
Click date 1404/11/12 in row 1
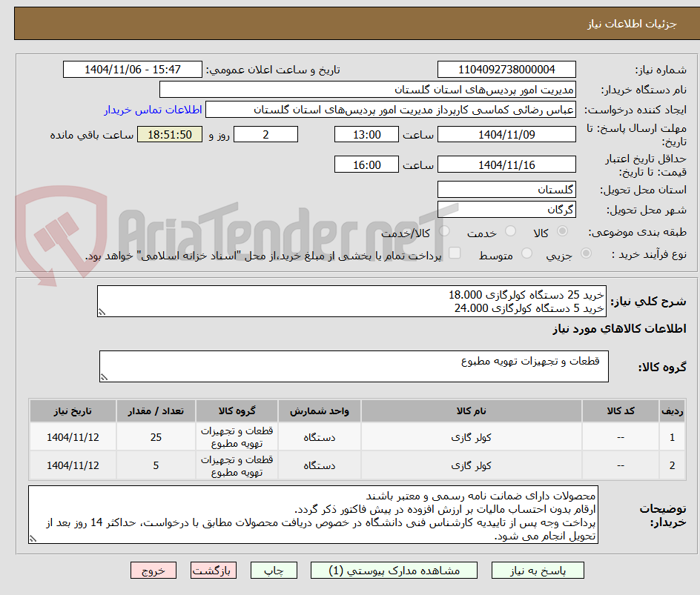coord(73,438)
